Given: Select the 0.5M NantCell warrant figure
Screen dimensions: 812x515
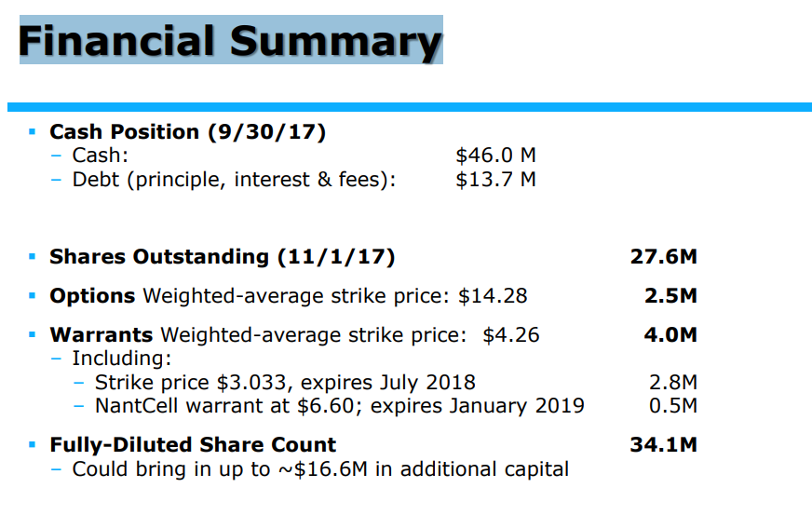Looking at the screenshot, I should [x=671, y=406].
